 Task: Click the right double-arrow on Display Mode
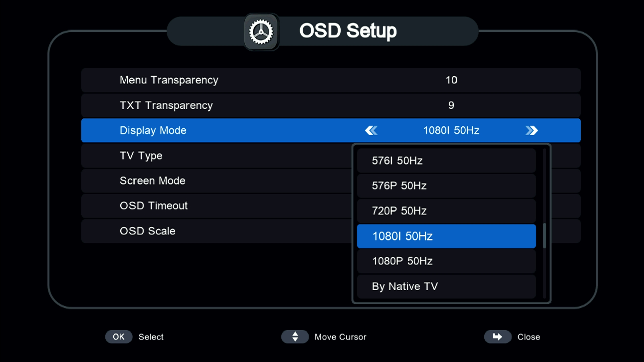[x=531, y=130]
